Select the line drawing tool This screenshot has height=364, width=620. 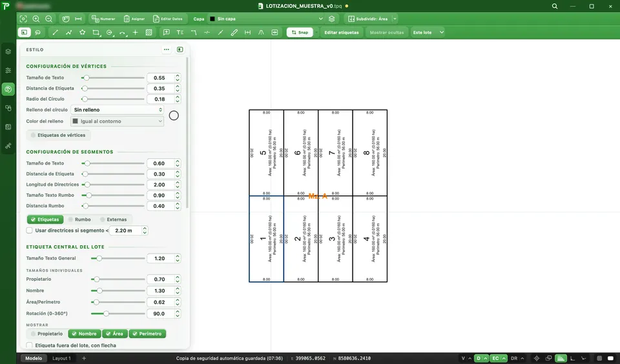tap(55, 32)
